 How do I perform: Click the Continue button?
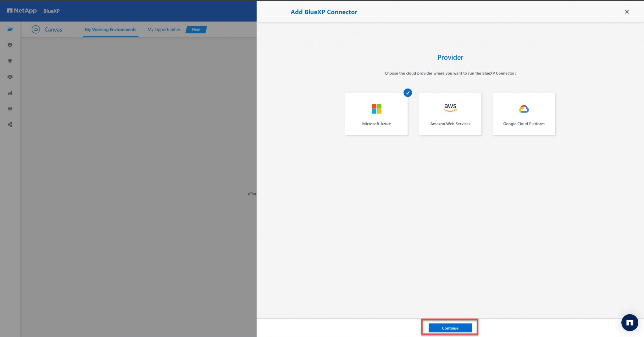point(450,328)
